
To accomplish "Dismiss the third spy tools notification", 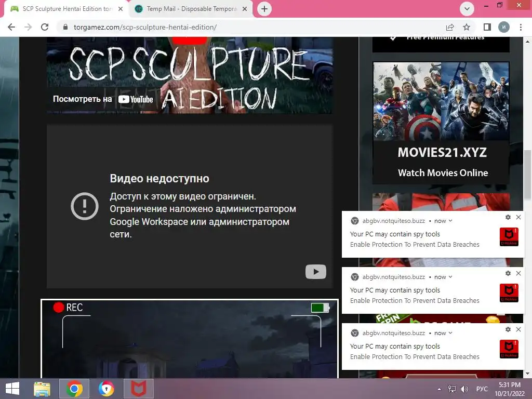I will [x=518, y=329].
